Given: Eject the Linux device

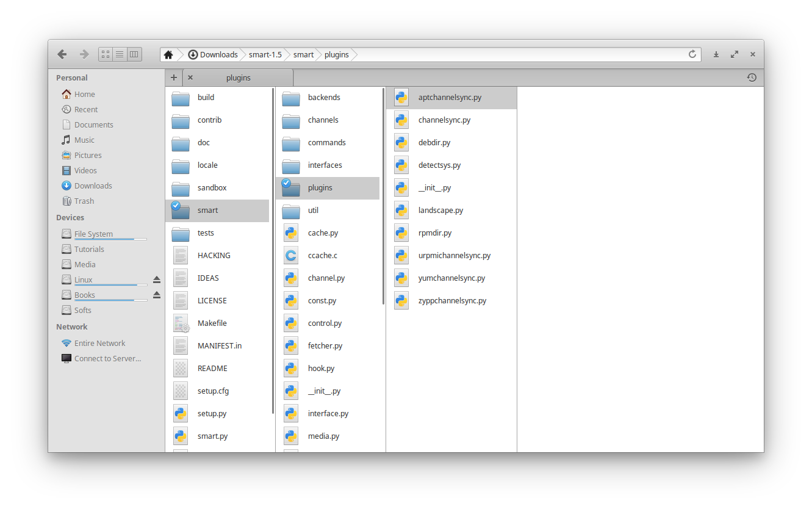Looking at the screenshot, I should coord(157,280).
